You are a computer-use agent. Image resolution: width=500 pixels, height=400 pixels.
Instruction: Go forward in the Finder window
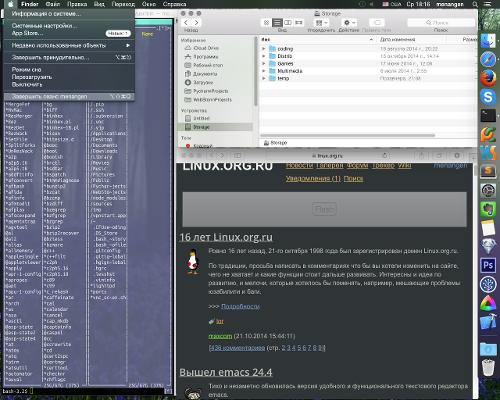tap(197, 23)
